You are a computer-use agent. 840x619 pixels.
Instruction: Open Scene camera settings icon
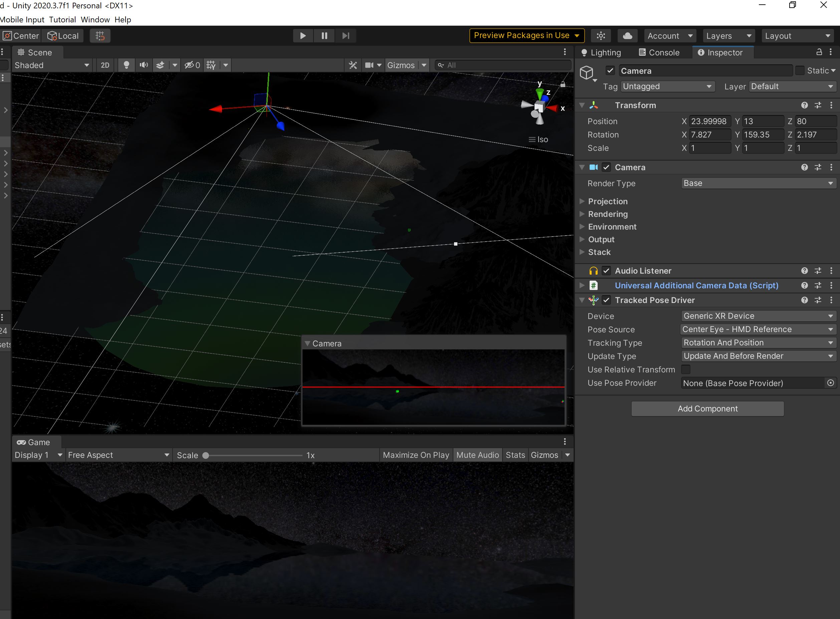[369, 65]
